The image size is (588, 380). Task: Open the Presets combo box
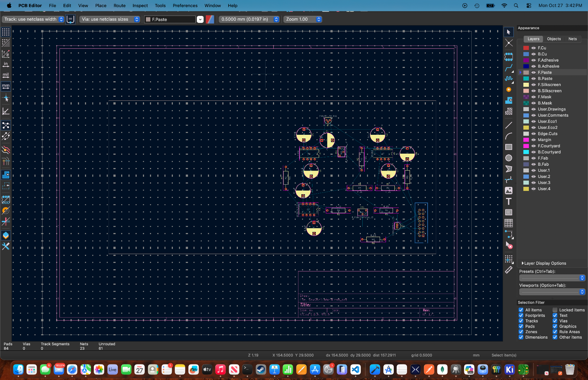[x=552, y=278]
